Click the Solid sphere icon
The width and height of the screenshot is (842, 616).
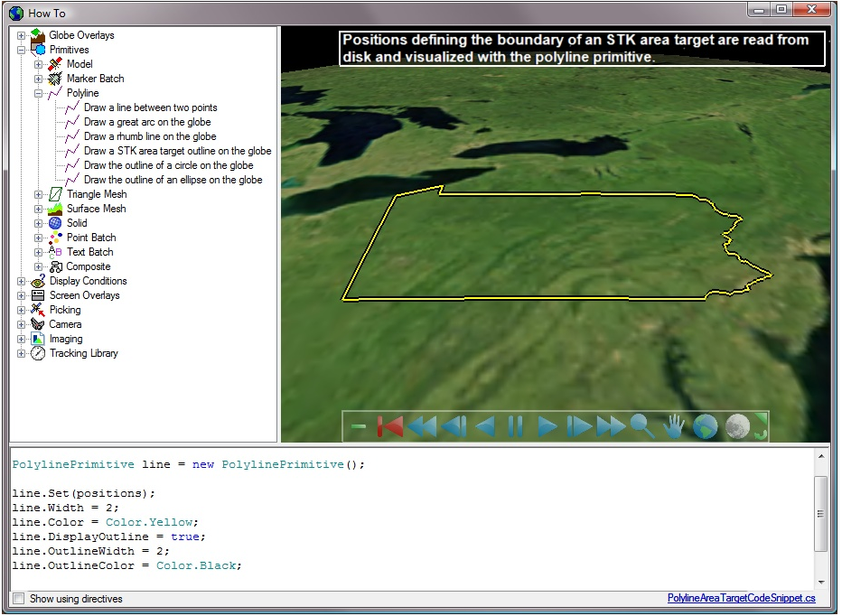click(x=55, y=223)
